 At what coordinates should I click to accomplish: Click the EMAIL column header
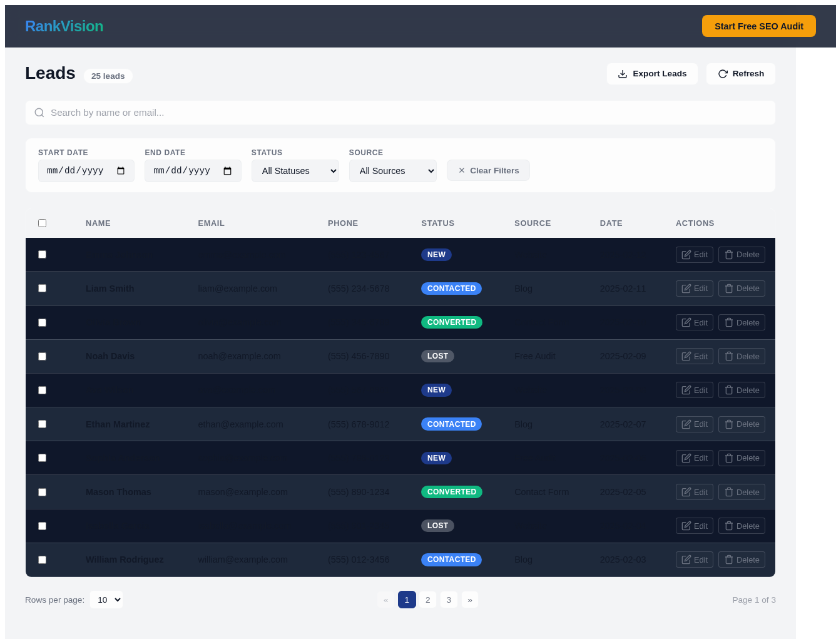click(x=211, y=223)
